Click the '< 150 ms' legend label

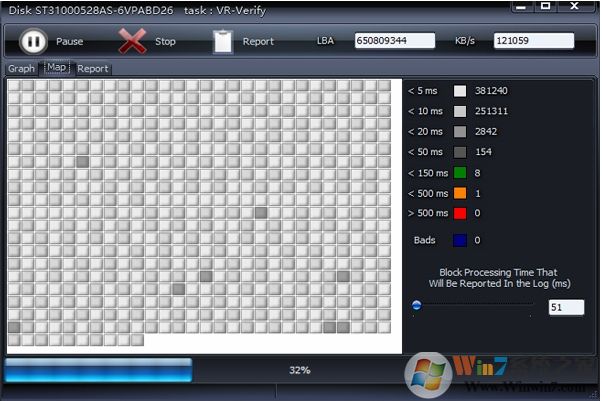tap(428, 173)
